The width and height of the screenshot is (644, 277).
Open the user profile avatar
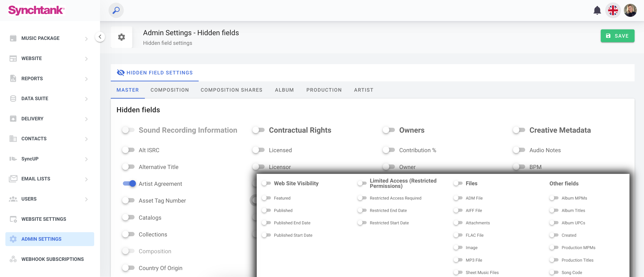[x=630, y=10]
